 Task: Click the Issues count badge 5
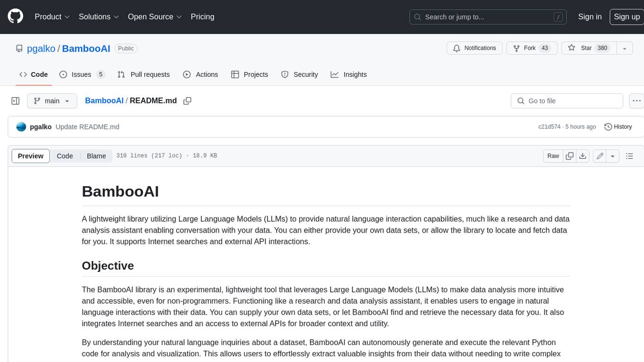[x=100, y=74]
